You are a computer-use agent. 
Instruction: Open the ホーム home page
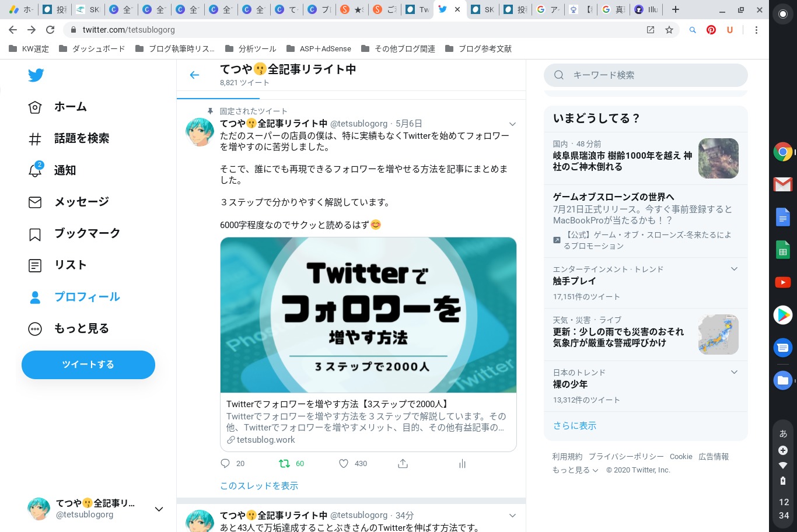click(58, 107)
